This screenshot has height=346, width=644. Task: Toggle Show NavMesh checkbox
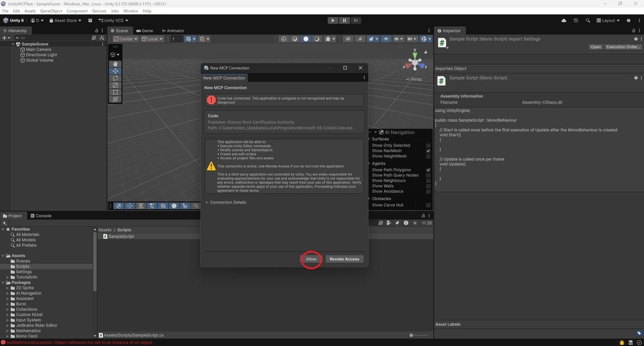(x=428, y=151)
